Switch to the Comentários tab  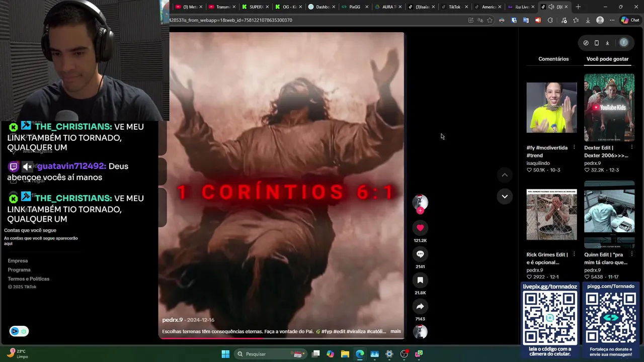(553, 59)
